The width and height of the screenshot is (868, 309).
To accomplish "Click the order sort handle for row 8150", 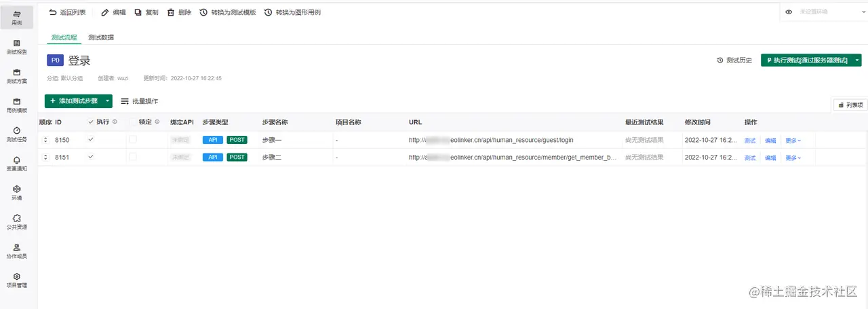I will [46, 140].
